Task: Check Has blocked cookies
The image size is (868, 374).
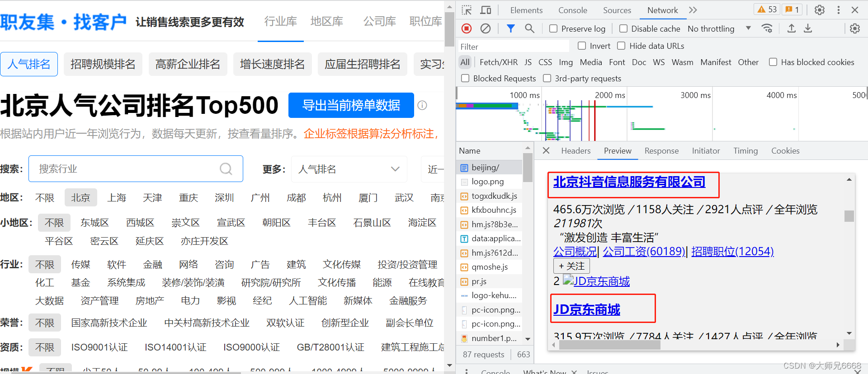Action: click(x=773, y=62)
